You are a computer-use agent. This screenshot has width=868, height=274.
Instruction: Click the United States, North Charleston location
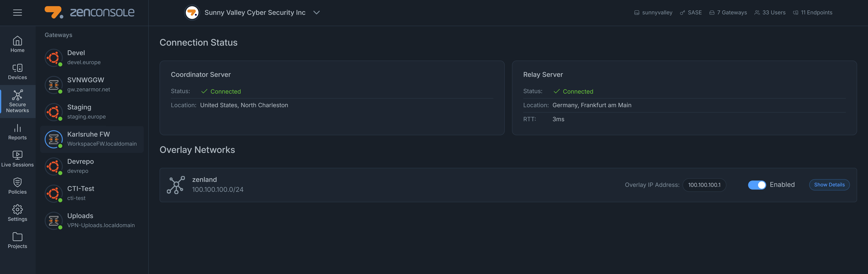(x=244, y=105)
